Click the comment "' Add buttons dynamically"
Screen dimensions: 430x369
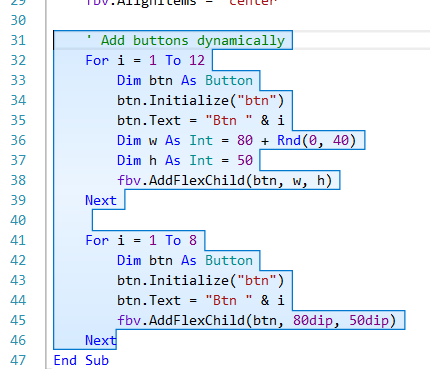(185, 41)
